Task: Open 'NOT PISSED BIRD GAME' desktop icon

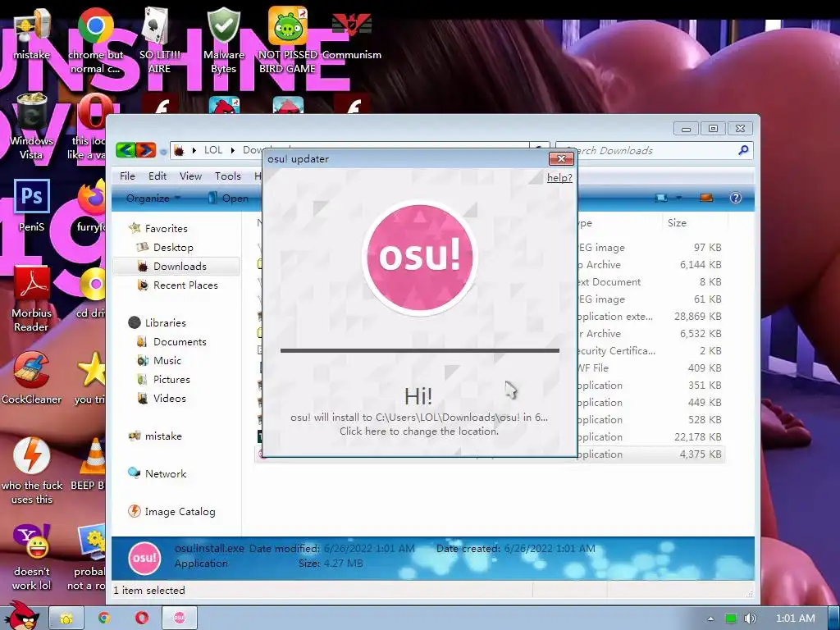Action: click(x=288, y=40)
